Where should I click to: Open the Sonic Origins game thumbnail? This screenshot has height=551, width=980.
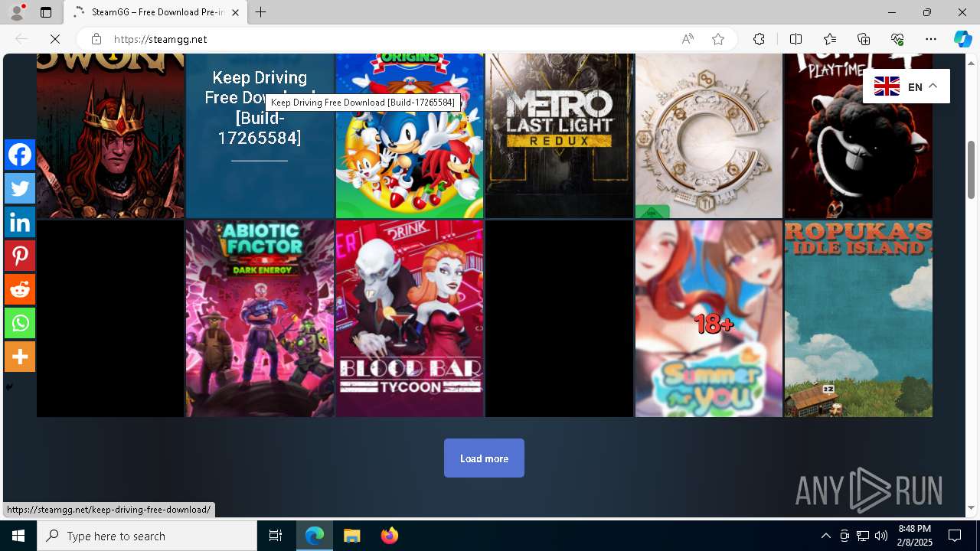coord(410,135)
